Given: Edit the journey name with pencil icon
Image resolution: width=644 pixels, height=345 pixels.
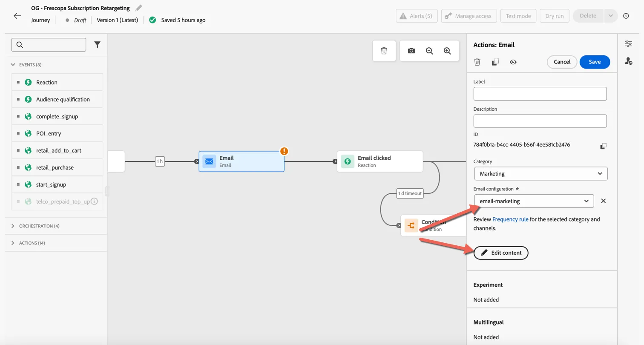Looking at the screenshot, I should [139, 8].
